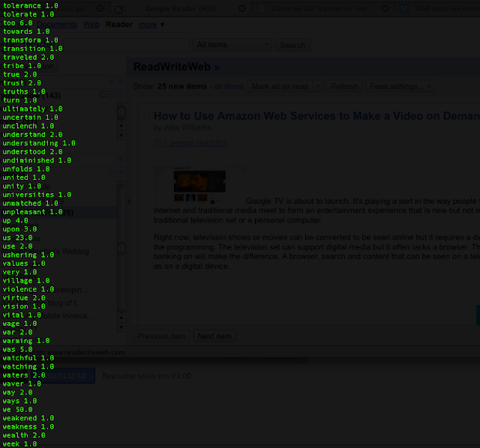
Task: Expand the 'more' menu in Google bar
Action: click(x=151, y=25)
